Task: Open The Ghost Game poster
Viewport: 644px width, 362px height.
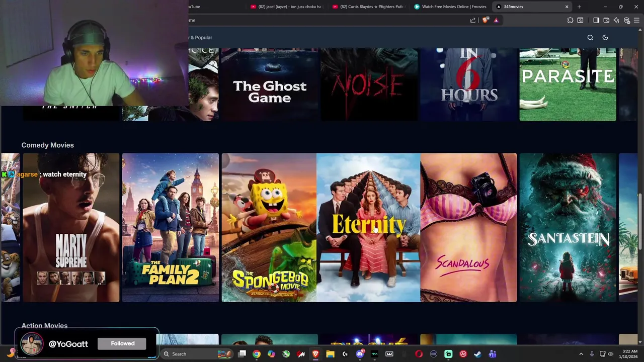Action: 270,84
